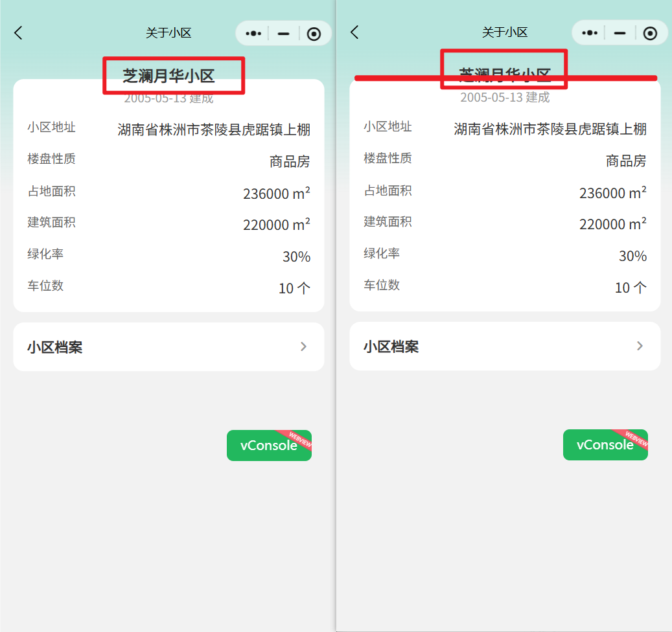The height and width of the screenshot is (632, 672).
Task: Minimize the mini program in the left screenshot
Action: 283,34
